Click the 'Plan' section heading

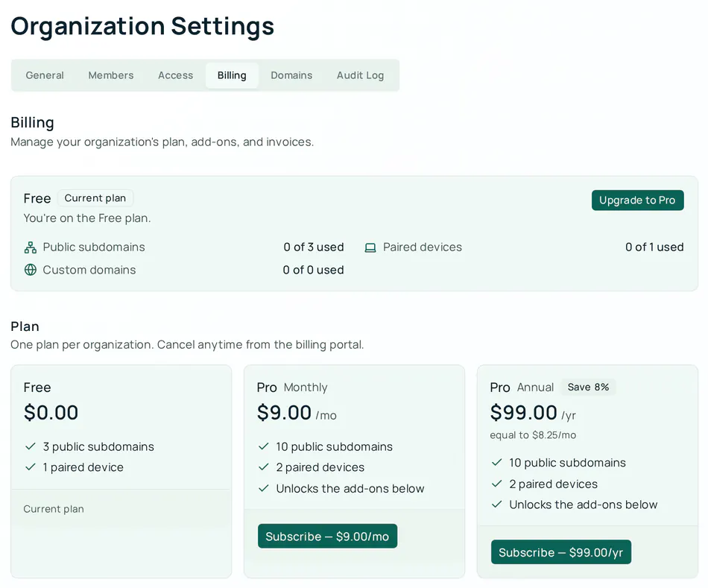[x=25, y=326]
